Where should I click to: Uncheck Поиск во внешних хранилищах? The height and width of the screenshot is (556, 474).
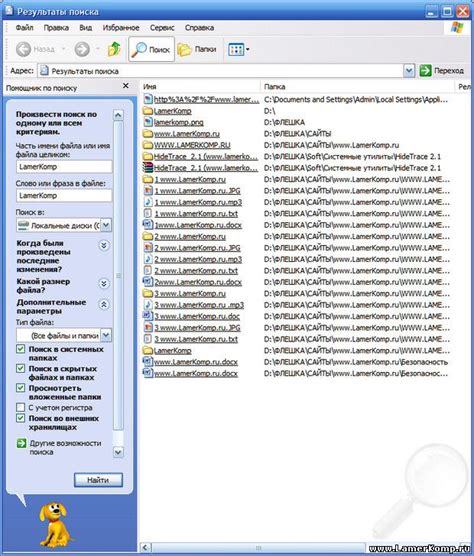click(21, 418)
